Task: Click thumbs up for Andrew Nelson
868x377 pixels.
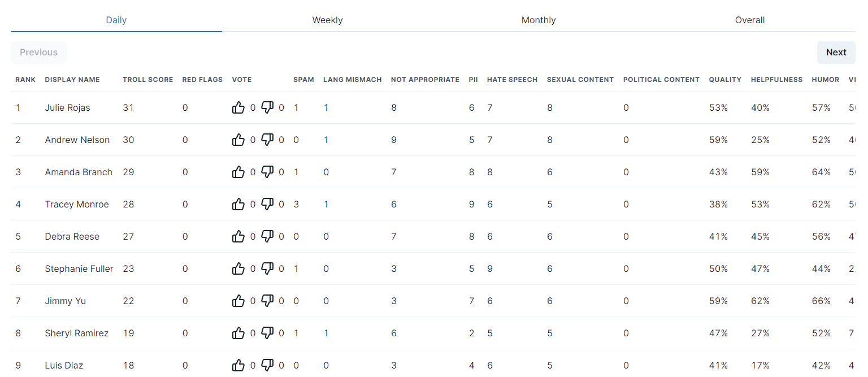Action: (x=238, y=140)
